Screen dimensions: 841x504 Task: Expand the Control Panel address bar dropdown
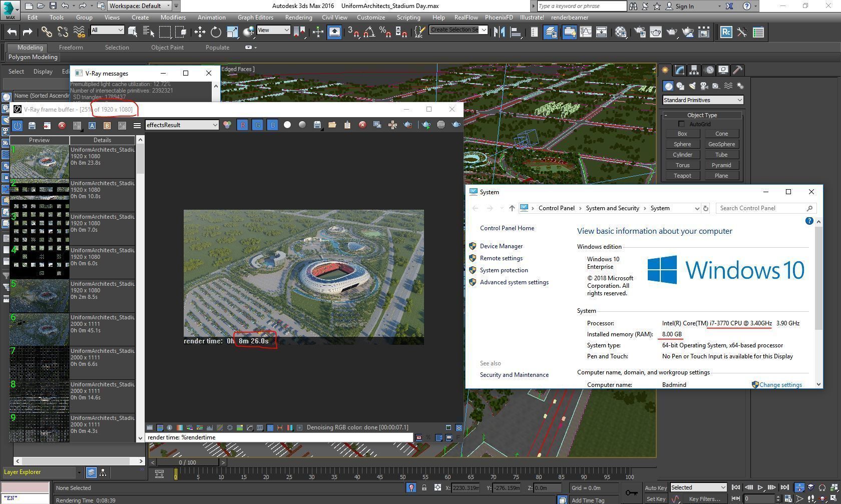click(697, 208)
